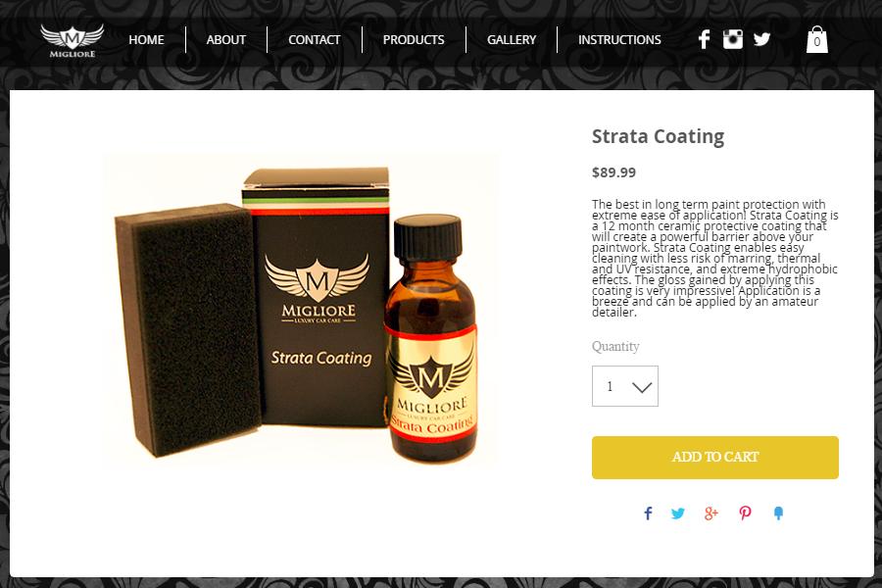This screenshot has width=882, height=588.
Task: Click the Strata Coating product title
Action: (x=658, y=137)
